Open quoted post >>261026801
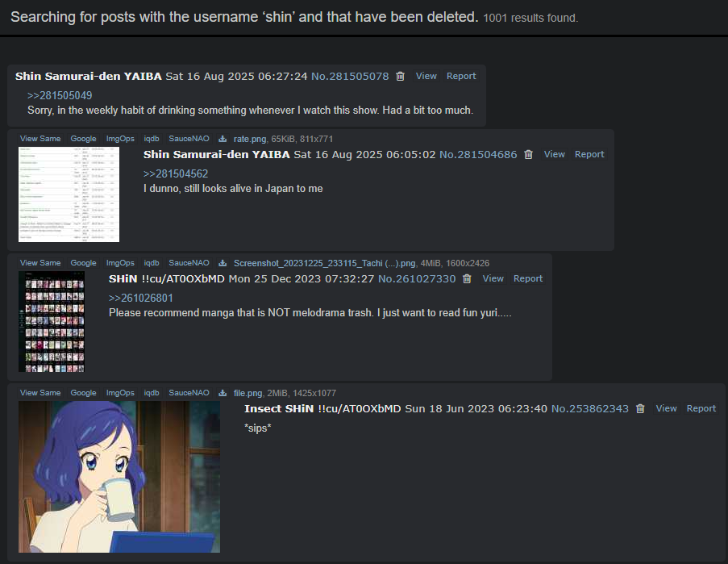 coord(140,298)
